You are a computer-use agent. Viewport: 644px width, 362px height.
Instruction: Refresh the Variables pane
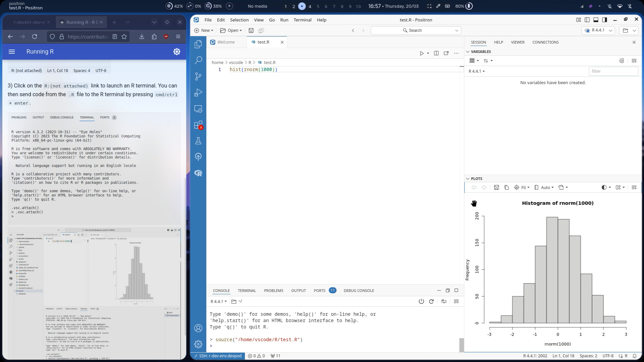click(622, 61)
